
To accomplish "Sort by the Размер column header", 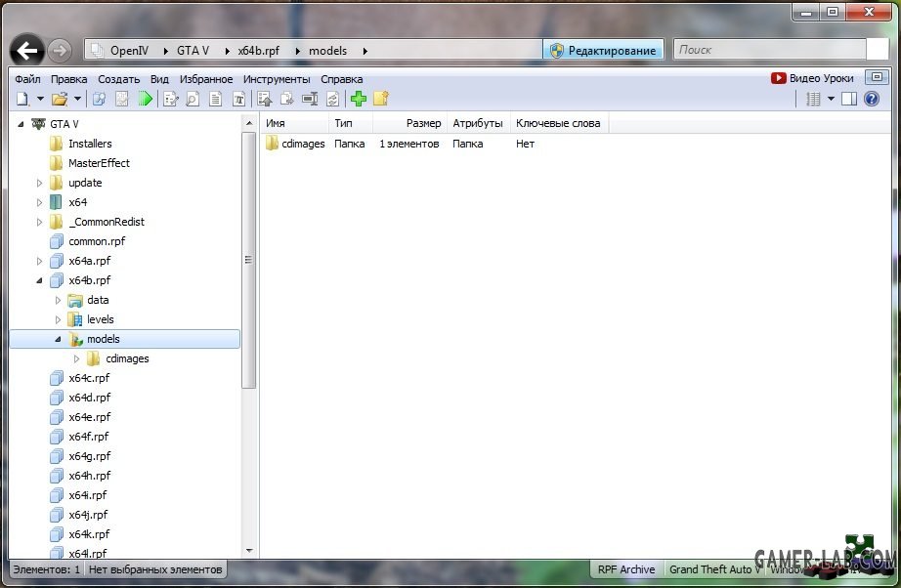I will pos(409,123).
